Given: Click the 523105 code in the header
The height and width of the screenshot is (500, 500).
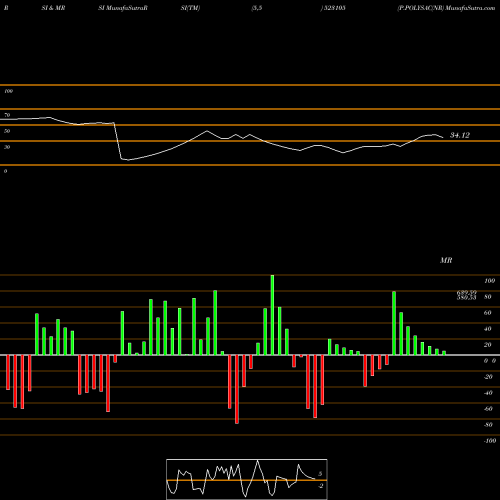Looking at the screenshot, I should click(x=335, y=8).
